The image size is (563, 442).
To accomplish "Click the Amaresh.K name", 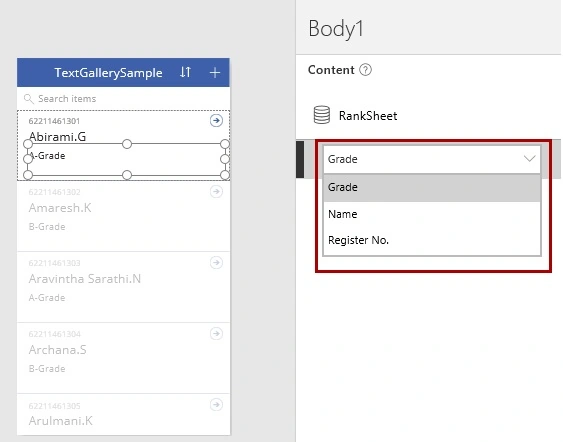I will 60,208.
